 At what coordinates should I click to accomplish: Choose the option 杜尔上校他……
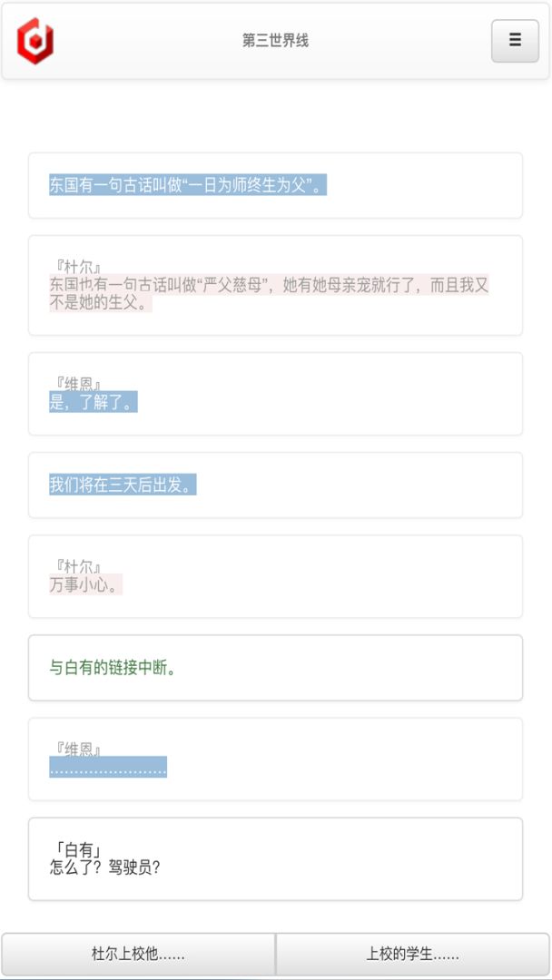coord(137,952)
